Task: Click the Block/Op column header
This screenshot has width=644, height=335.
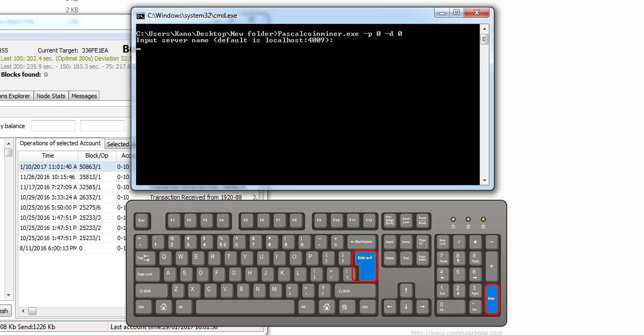Action: tap(97, 155)
